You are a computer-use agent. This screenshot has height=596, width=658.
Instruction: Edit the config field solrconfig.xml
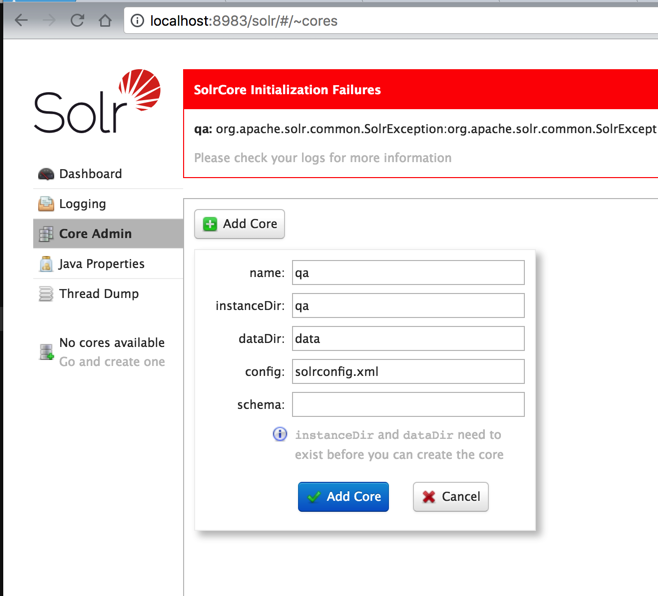(408, 371)
